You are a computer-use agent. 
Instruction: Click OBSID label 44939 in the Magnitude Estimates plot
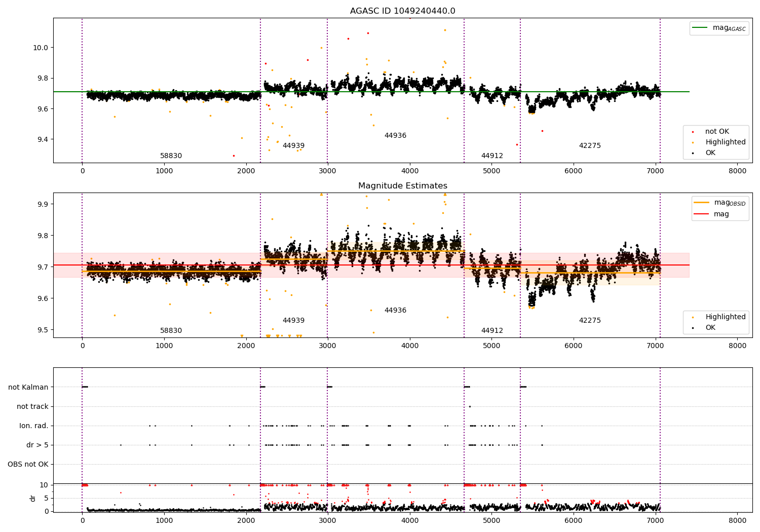tap(293, 321)
